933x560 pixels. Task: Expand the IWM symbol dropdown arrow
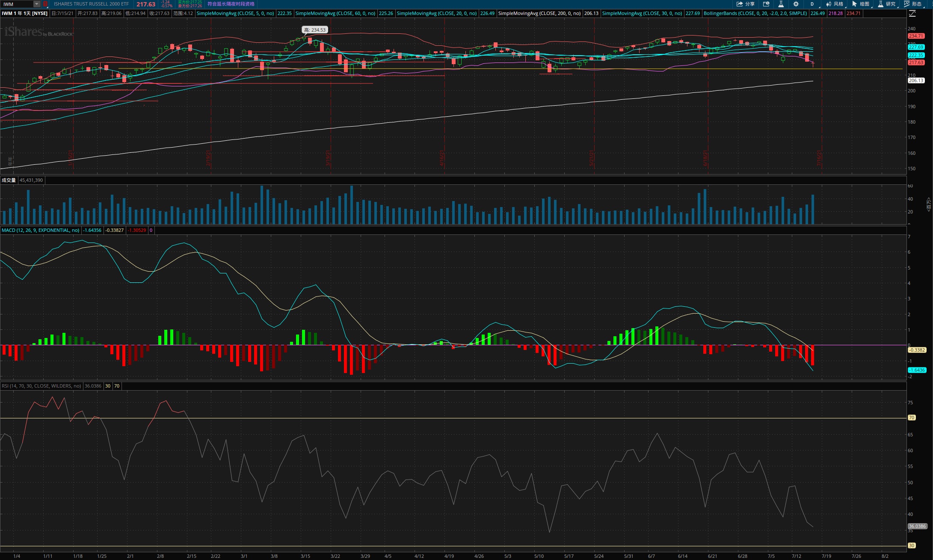point(37,4)
